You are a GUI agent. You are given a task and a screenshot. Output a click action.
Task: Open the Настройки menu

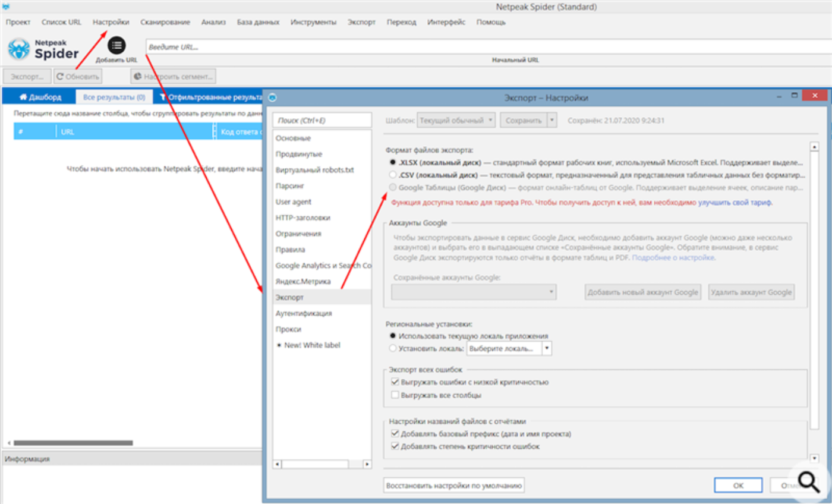point(111,22)
